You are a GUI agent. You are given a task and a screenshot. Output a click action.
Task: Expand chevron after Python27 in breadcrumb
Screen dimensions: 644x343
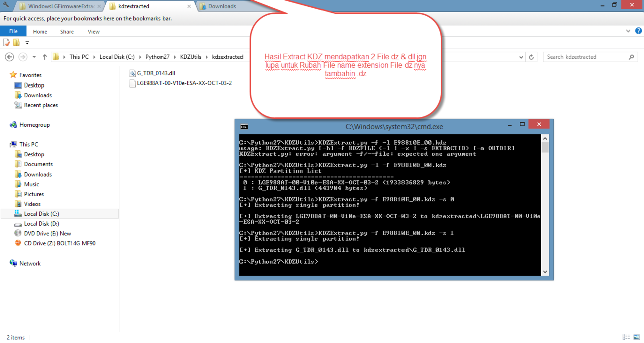pyautogui.click(x=174, y=57)
